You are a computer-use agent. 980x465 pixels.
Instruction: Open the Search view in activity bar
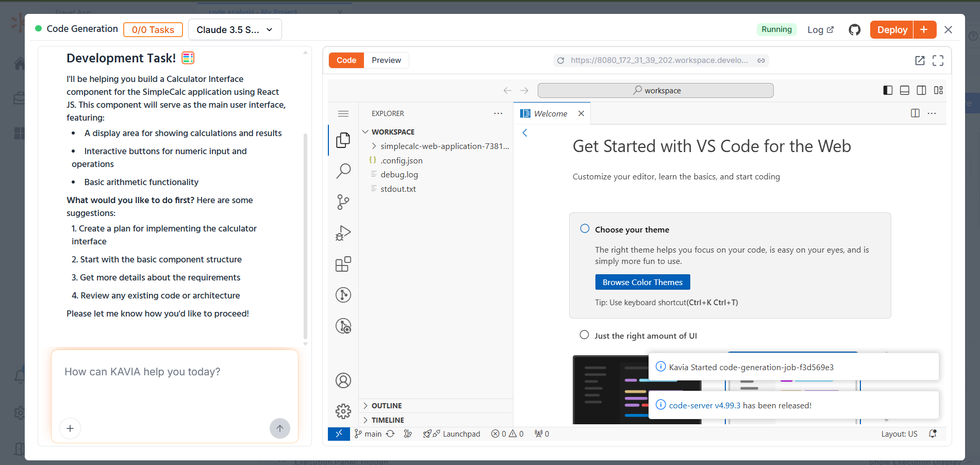click(x=343, y=171)
